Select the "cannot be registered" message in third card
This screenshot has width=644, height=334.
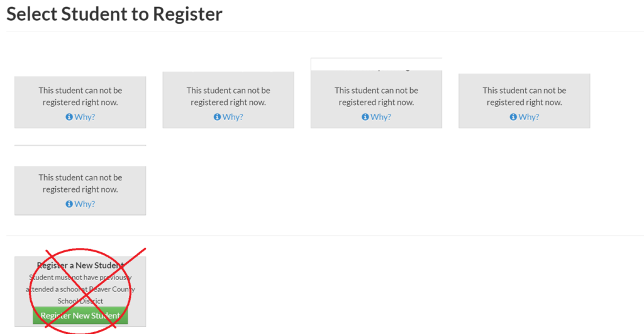(376, 96)
